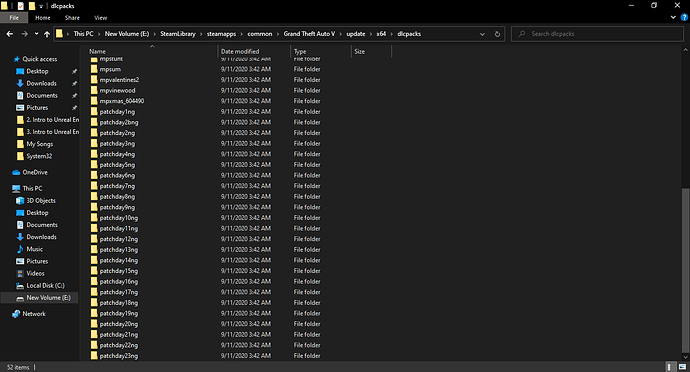The height and width of the screenshot is (372, 690).
Task: Select This PC in address breadcrumb
Action: tap(83, 34)
